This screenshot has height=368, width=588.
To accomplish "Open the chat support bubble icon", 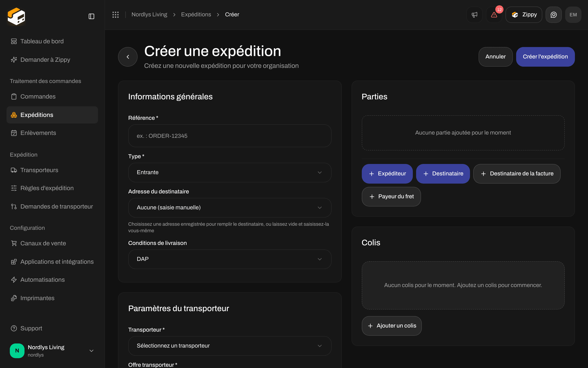I will tap(553, 15).
